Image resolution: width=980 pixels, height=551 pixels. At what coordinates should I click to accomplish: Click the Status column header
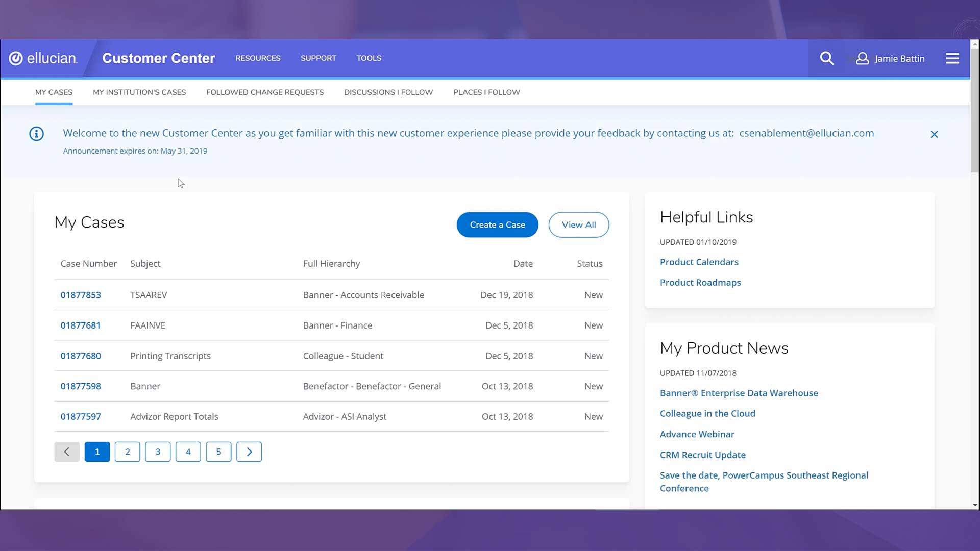pyautogui.click(x=590, y=264)
